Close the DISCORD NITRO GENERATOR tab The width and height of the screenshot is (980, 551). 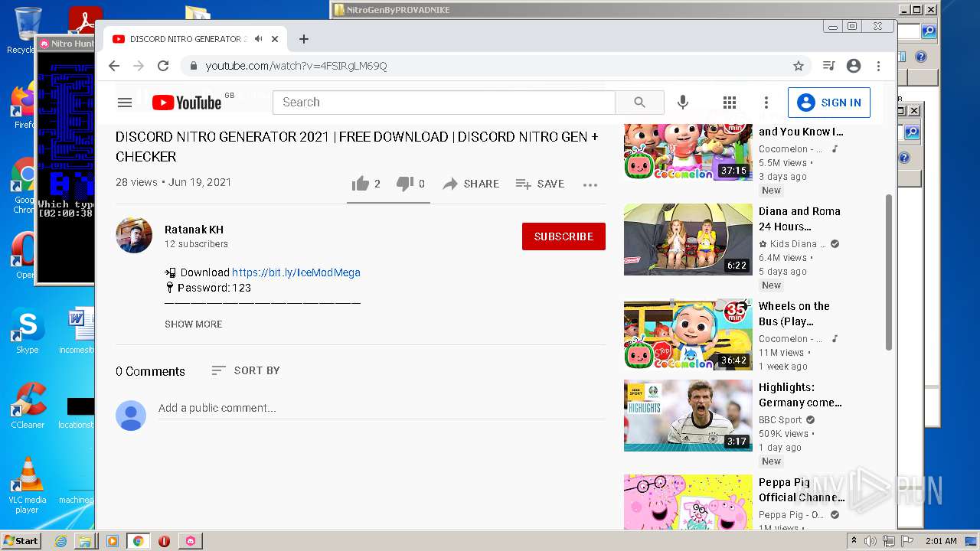tap(276, 39)
